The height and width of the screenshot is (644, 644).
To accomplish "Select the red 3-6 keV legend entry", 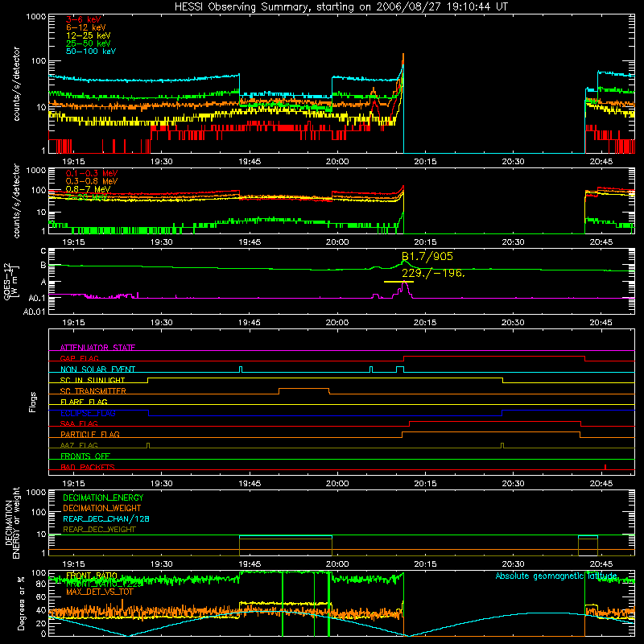I will tap(83, 19).
